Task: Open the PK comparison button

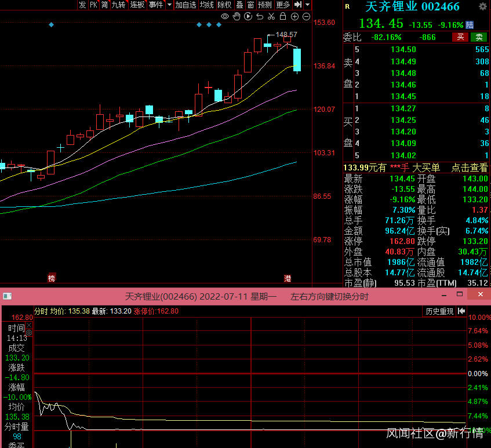Action: 93,5
